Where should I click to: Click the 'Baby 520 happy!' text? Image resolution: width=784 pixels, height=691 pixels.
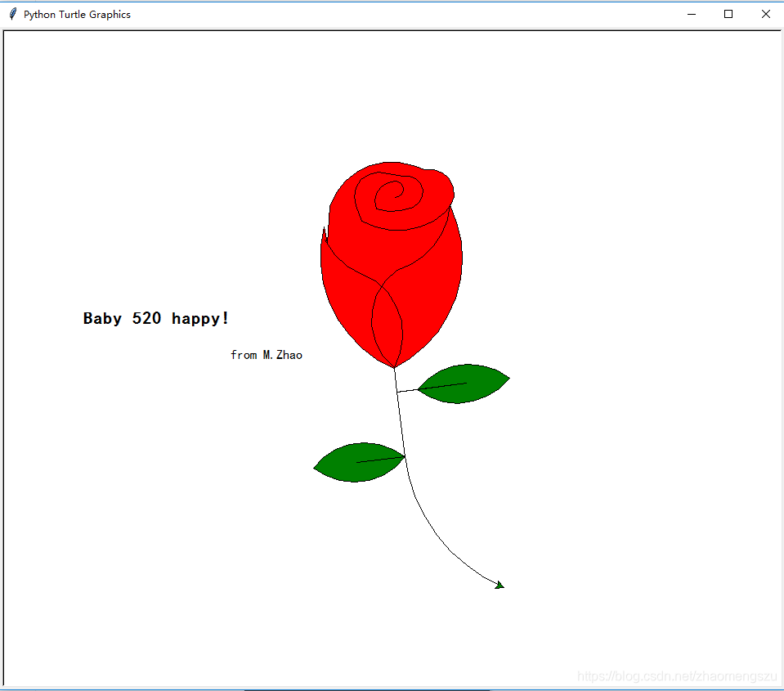155,318
